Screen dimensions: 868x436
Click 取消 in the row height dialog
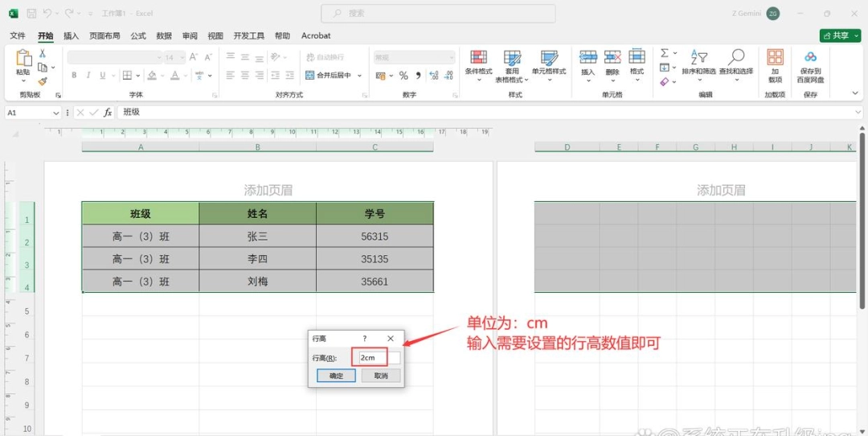tap(381, 376)
